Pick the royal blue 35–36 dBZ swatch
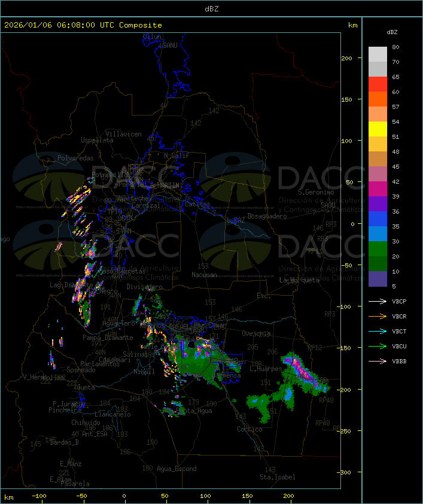 click(x=378, y=219)
